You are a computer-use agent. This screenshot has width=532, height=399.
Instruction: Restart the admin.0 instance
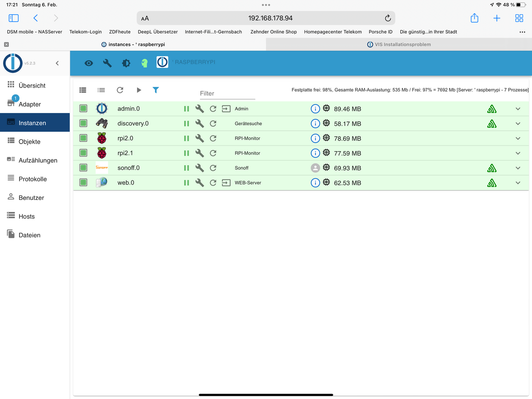pyautogui.click(x=213, y=109)
